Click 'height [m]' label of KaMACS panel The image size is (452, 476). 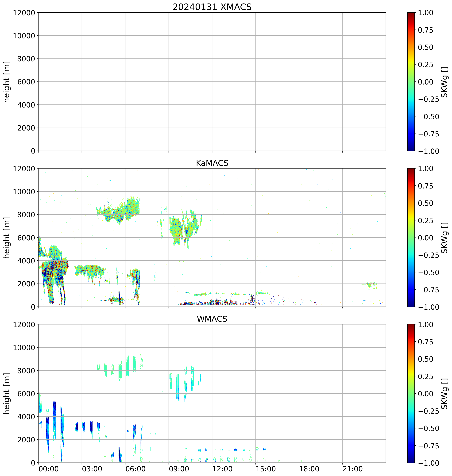tap(7, 238)
